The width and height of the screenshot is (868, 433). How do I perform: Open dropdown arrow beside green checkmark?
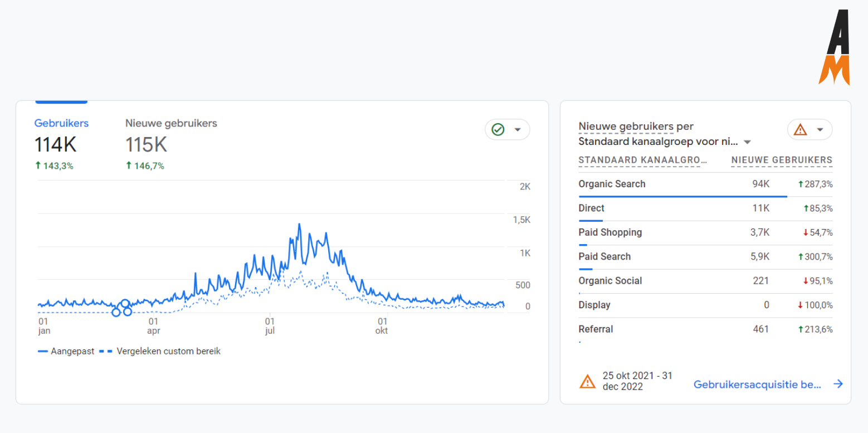point(518,129)
